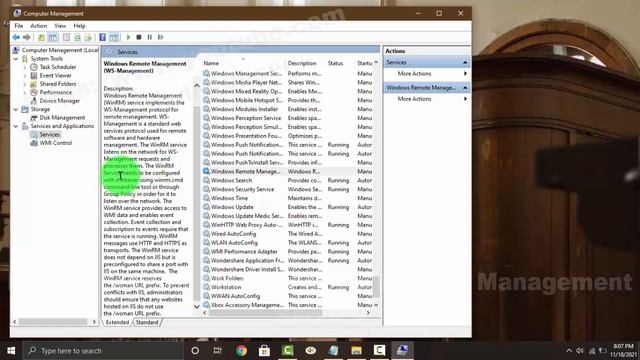Expand the Task Scheduler node
This screenshot has height=360, width=640.
(25, 67)
